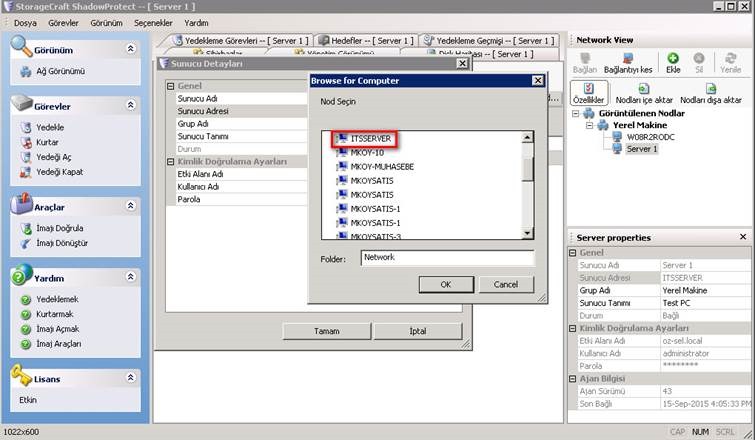Collapse Ajan Bilgisi in Server properties
The height and width of the screenshot is (440, 755).
click(x=573, y=379)
